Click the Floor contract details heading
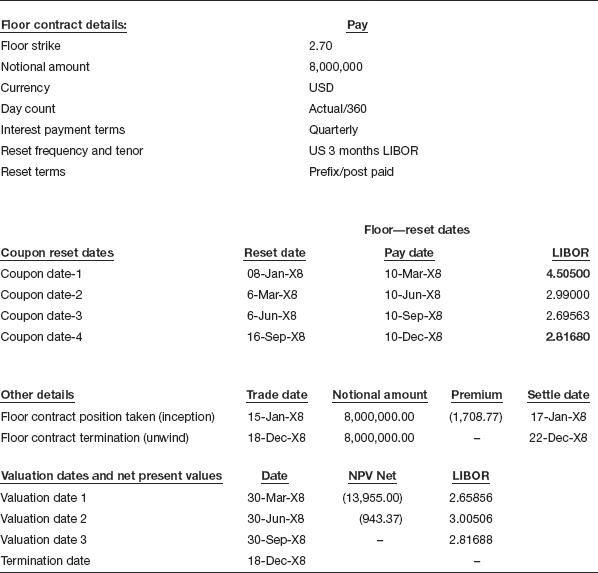 [64, 25]
